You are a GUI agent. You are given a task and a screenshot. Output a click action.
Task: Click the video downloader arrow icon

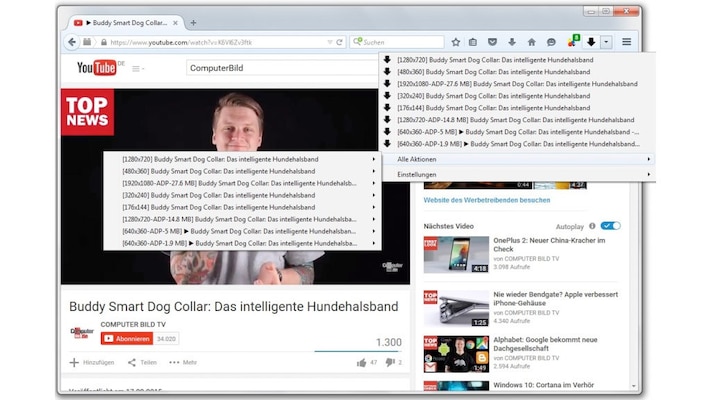(x=591, y=42)
